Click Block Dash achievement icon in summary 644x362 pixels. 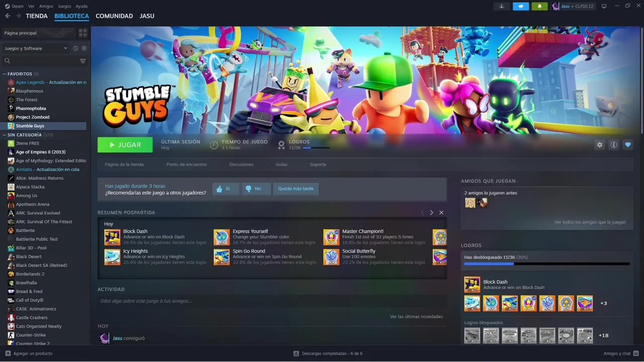pos(112,237)
